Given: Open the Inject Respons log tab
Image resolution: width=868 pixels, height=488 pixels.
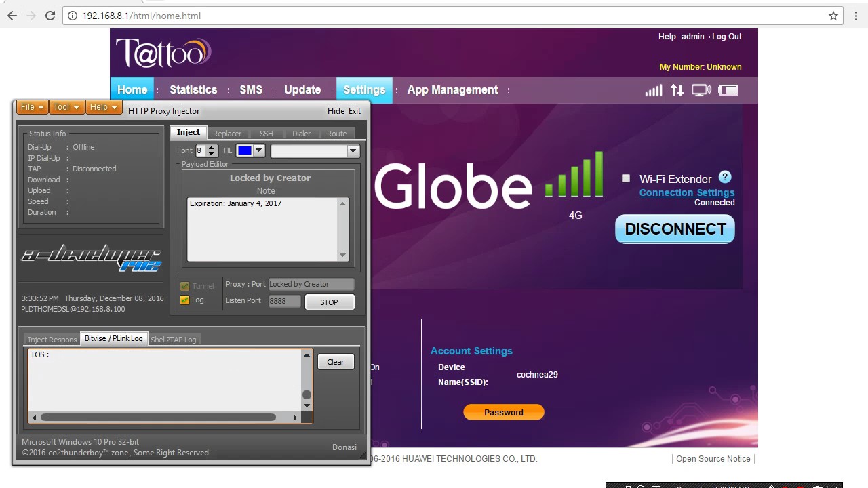Looking at the screenshot, I should [52, 340].
